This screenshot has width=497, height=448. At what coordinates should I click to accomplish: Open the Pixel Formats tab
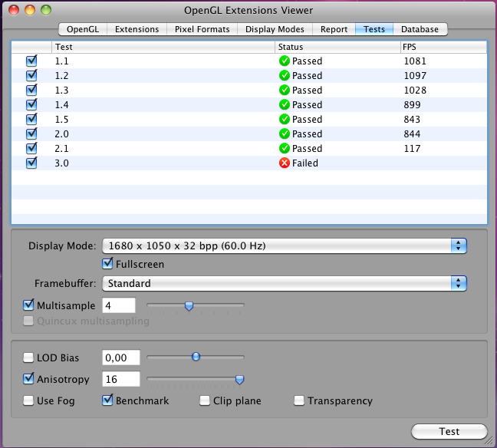coord(202,29)
